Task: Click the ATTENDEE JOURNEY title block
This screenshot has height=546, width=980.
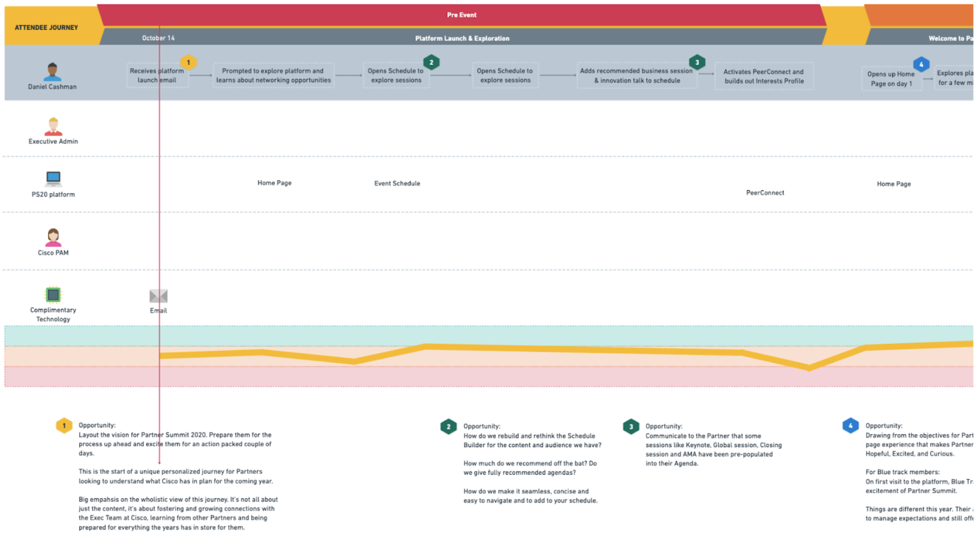Action: [x=46, y=27]
